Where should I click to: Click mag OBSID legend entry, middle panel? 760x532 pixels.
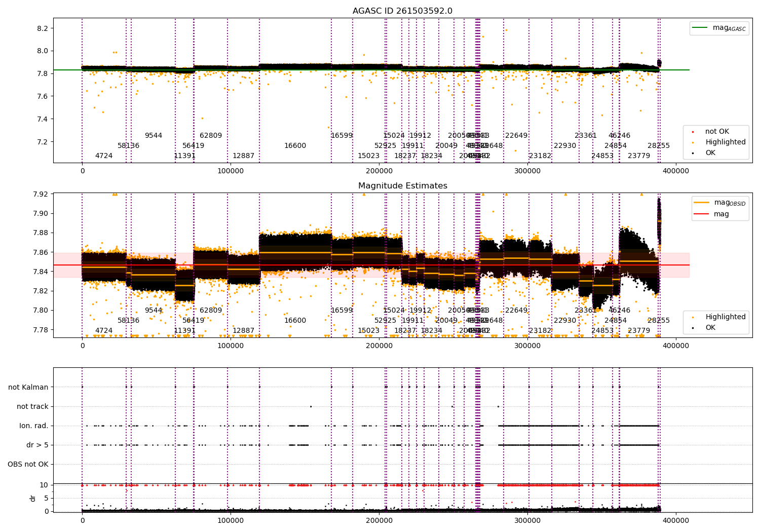[x=719, y=203]
